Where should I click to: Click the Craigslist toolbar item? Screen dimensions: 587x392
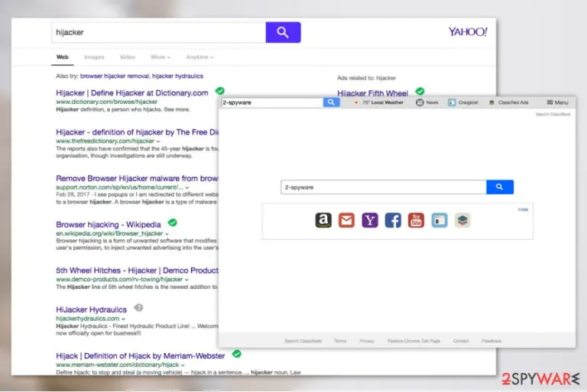point(463,102)
